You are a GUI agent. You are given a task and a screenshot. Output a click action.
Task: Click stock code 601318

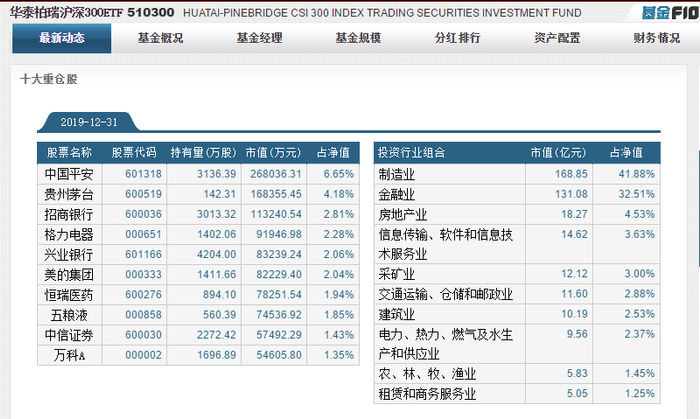(143, 174)
